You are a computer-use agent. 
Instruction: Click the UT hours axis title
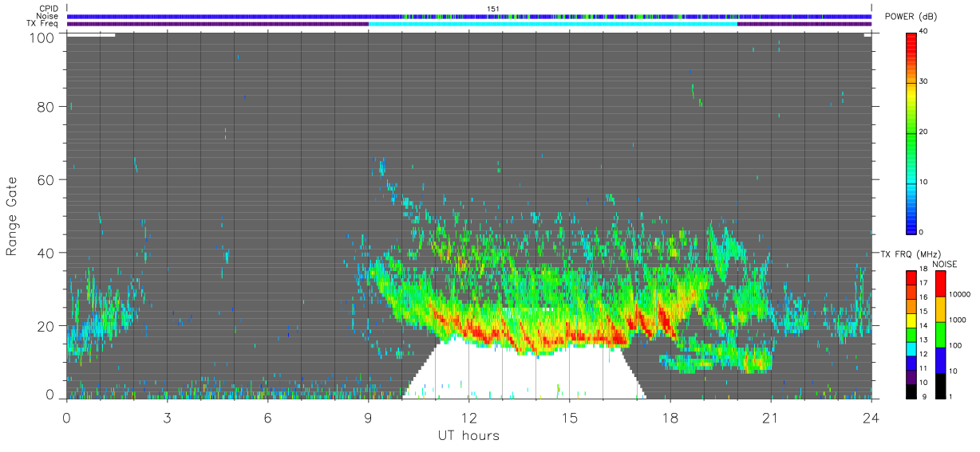pyautogui.click(x=468, y=435)
